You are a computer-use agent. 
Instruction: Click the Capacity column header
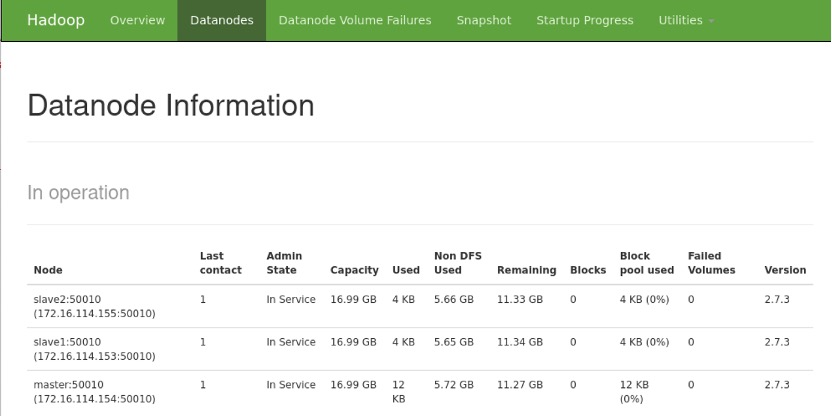[x=354, y=270]
